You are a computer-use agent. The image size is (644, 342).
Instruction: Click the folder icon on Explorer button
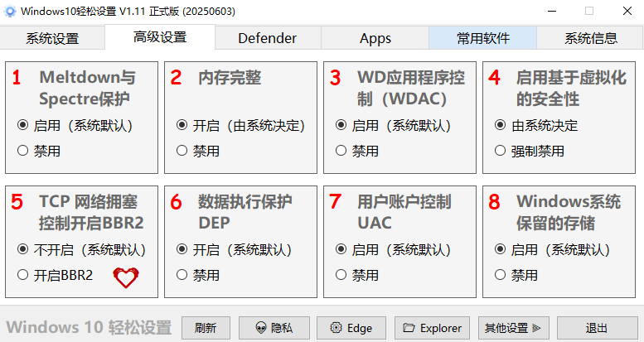point(409,328)
